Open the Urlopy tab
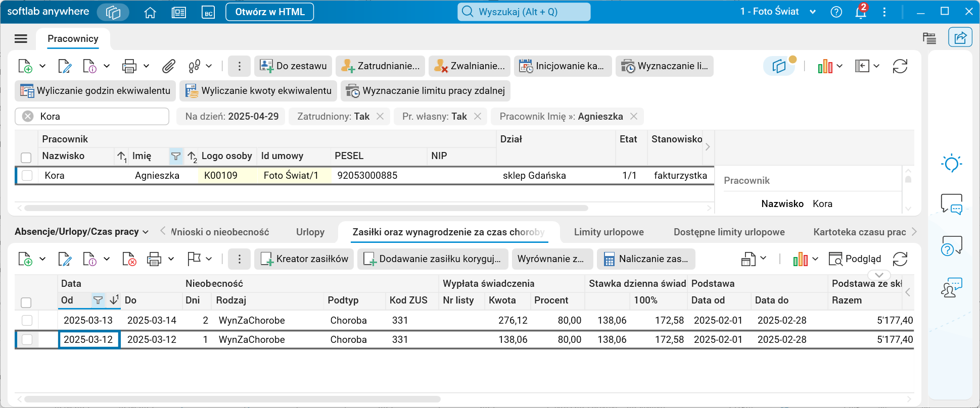This screenshot has height=408, width=980. pyautogui.click(x=310, y=232)
